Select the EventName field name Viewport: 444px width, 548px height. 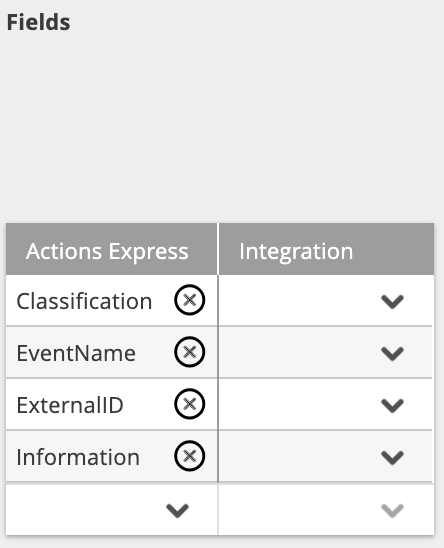coord(76,353)
